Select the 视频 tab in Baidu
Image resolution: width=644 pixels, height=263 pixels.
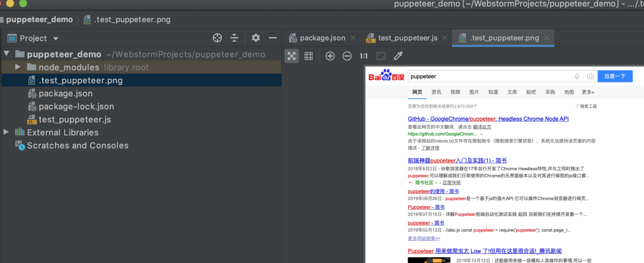point(455,92)
